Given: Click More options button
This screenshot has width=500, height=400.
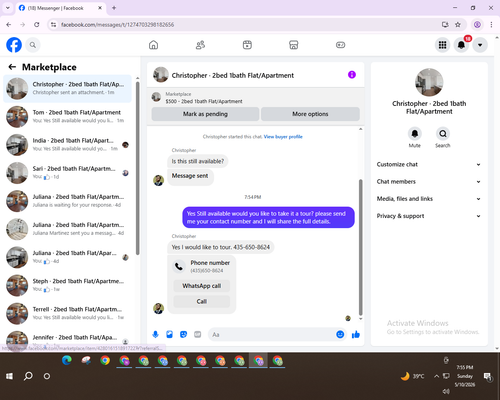Looking at the screenshot, I should tap(310, 114).
